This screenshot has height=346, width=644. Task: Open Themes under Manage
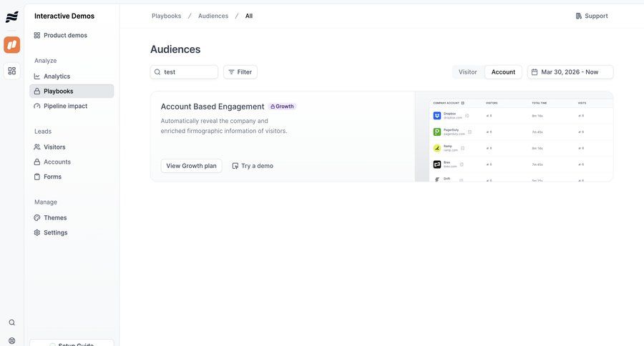coord(72,217)
